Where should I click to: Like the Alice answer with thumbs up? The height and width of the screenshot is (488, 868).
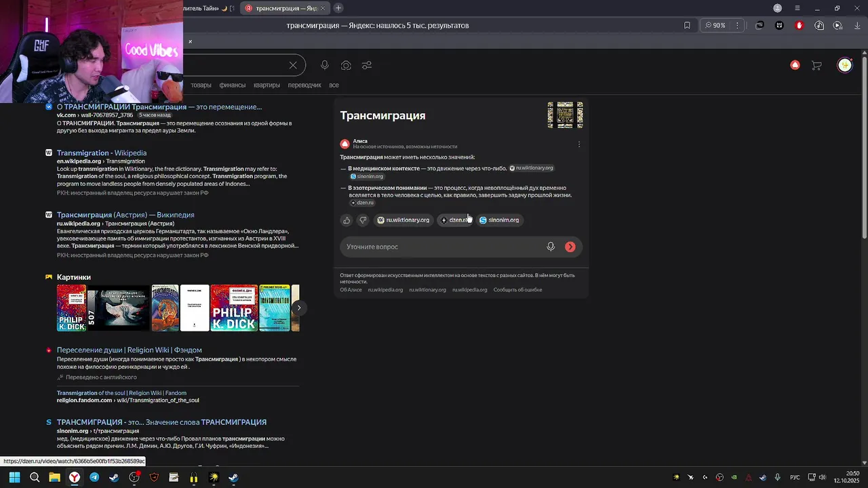coord(347,220)
